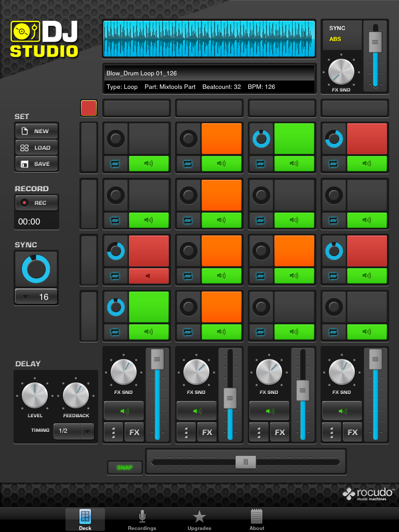
Task: Open the three-dots button in third channel strip
Action: pos(259,432)
